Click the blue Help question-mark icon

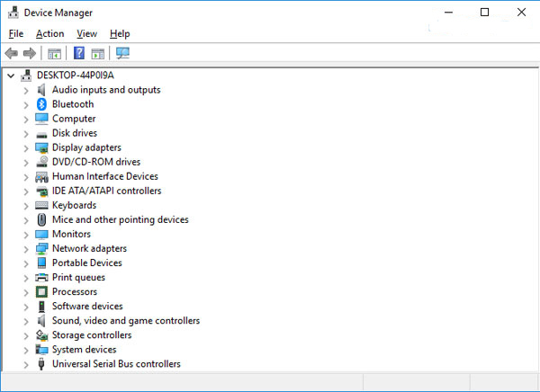click(79, 53)
